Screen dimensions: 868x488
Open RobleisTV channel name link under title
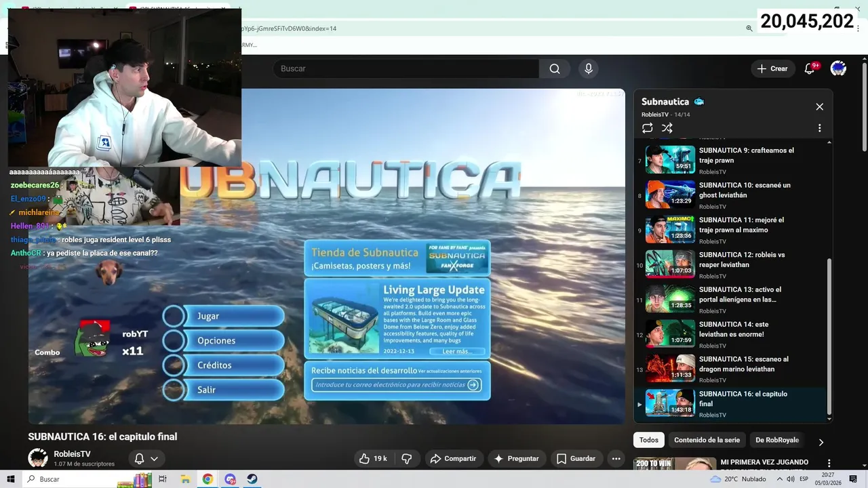coord(72,454)
